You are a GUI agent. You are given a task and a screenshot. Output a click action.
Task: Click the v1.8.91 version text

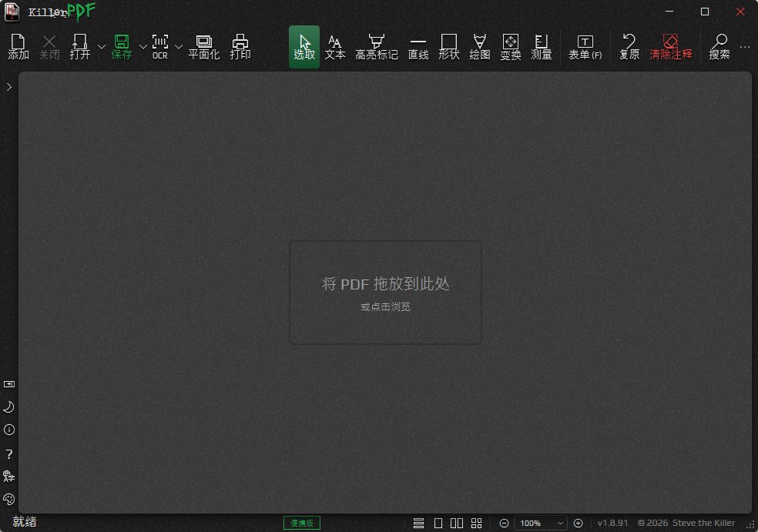pos(612,523)
